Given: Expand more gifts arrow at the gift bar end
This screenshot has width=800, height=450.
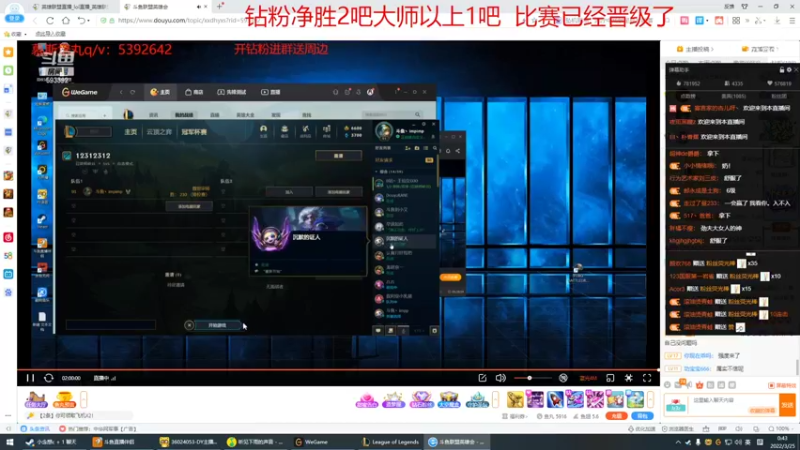Looking at the screenshot, I should click(650, 399).
